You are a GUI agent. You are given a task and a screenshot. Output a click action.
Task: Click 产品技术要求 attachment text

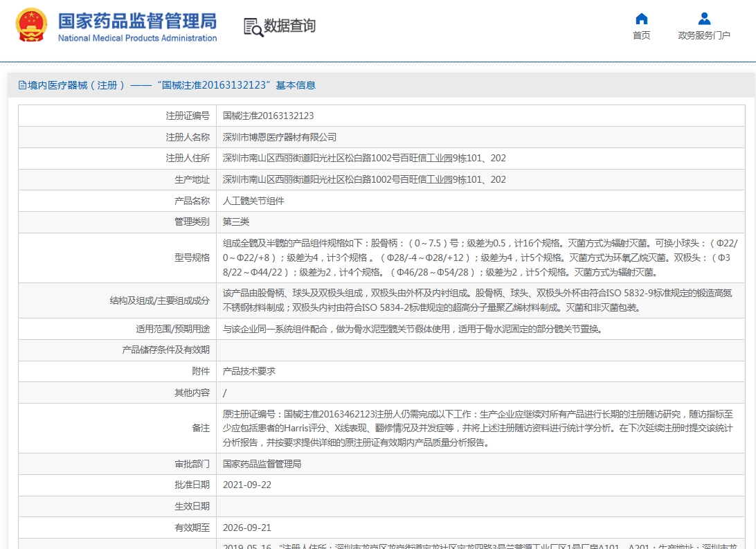(x=249, y=371)
